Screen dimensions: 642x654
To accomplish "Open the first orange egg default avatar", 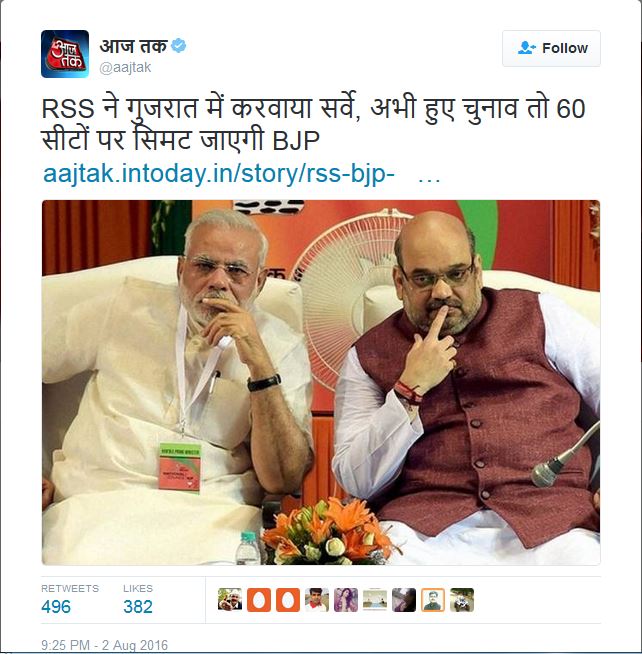I will [259, 600].
